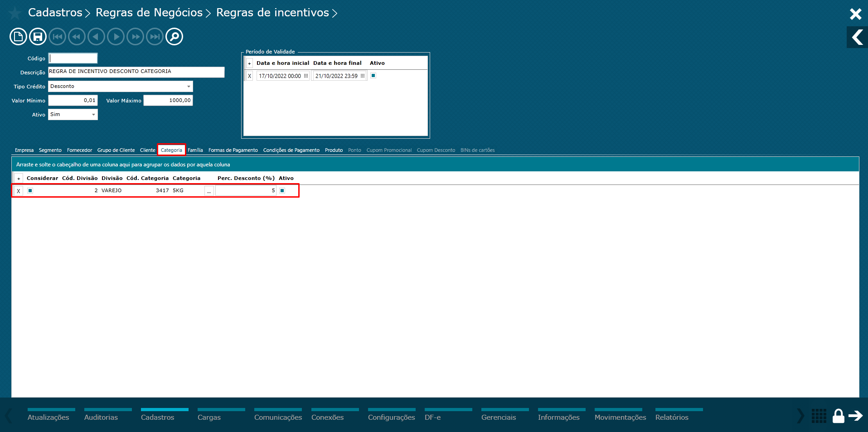Lock the session with padlock icon
The height and width of the screenshot is (432, 868).
click(x=839, y=416)
